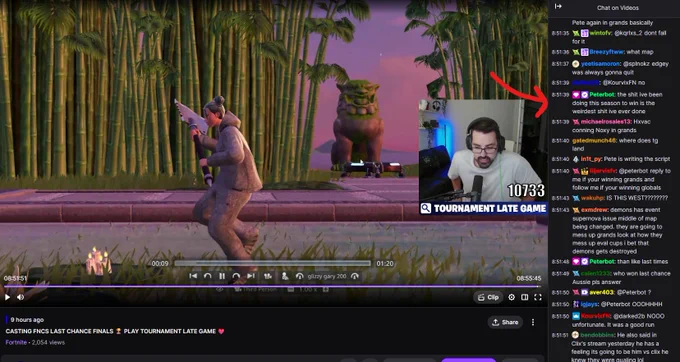Open yeetisamoron's chat profile
This screenshot has height=362, width=680.
[x=600, y=64]
